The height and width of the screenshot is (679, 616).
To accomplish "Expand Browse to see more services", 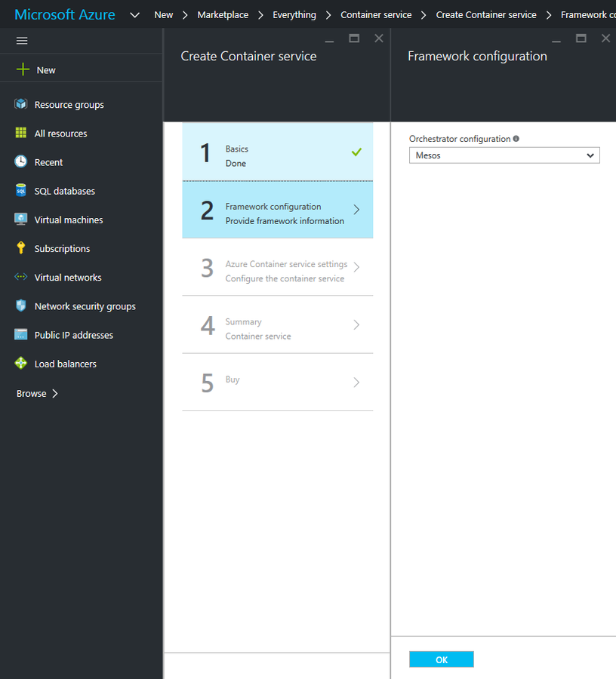I will click(37, 393).
